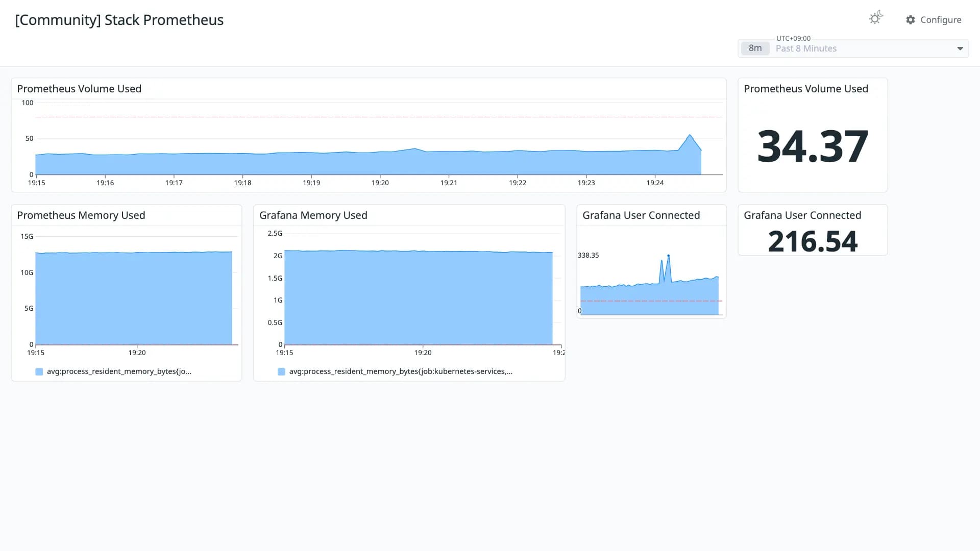This screenshot has height=551, width=980.
Task: Toggle the light/dark theme icon
Action: (876, 18)
